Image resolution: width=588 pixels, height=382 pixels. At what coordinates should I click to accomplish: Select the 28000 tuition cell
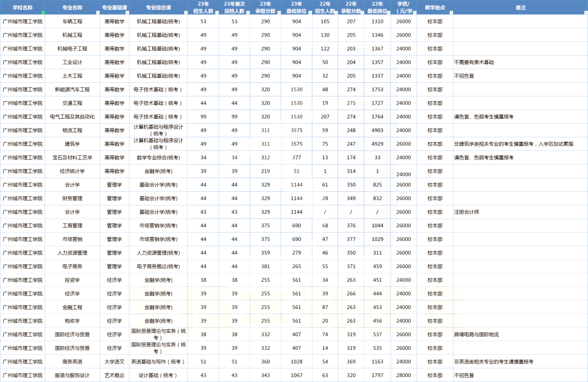coord(403,375)
